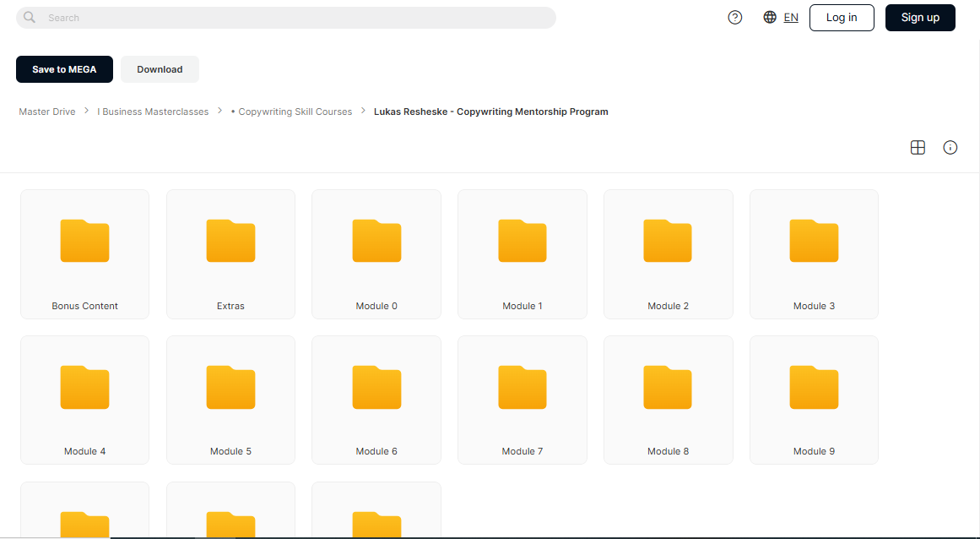Click the Lukas Resheske breadcrumb title
The height and width of the screenshot is (539, 980).
(x=490, y=112)
